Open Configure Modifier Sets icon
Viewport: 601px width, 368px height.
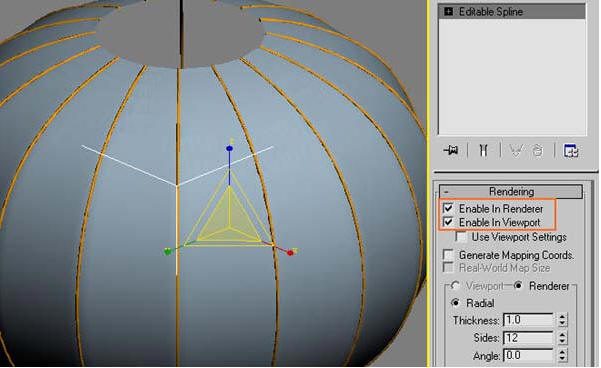pos(570,150)
